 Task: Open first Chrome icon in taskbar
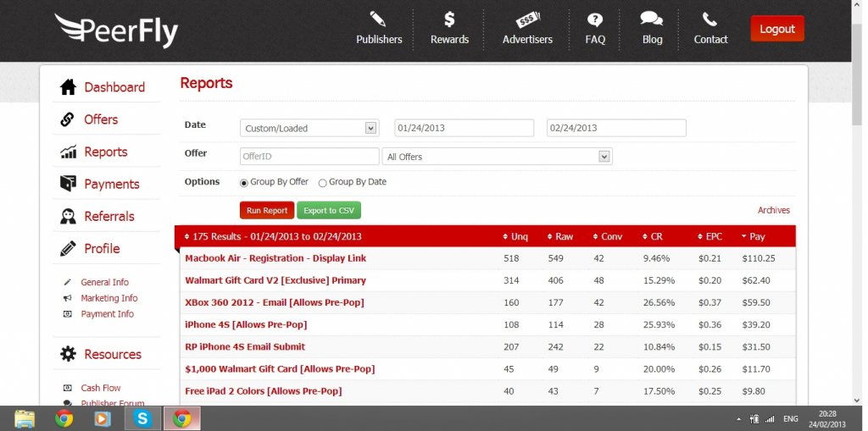64,419
